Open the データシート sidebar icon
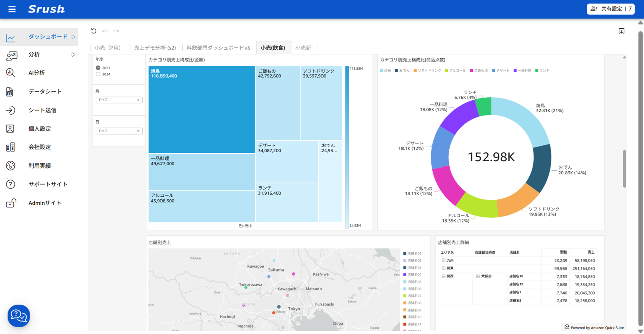Screen dimensions: 644x334 click(x=10, y=92)
